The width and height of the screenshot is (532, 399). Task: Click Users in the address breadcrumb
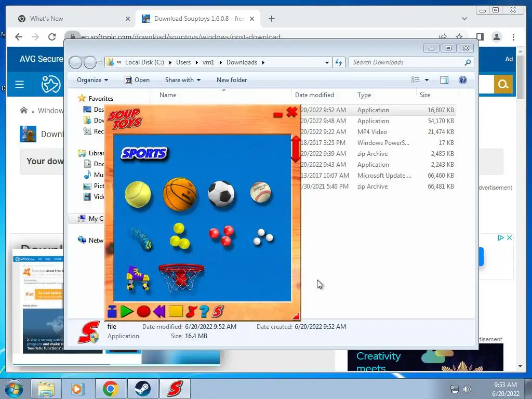pos(183,62)
